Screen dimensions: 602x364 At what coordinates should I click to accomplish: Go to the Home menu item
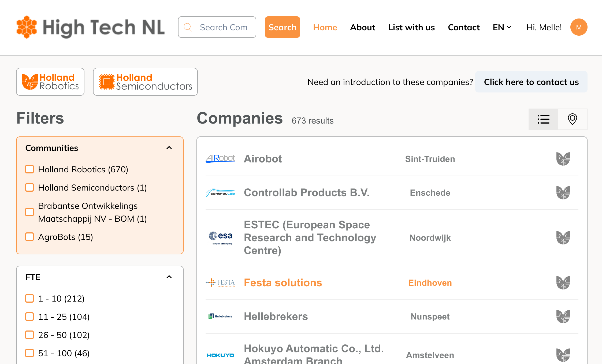tap(325, 27)
